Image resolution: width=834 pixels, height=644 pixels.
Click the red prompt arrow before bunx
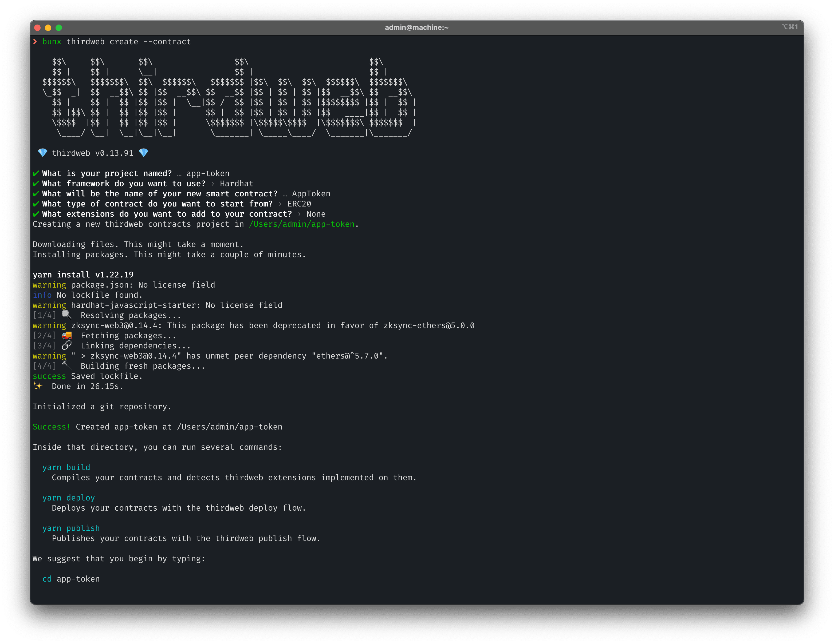pyautogui.click(x=35, y=42)
